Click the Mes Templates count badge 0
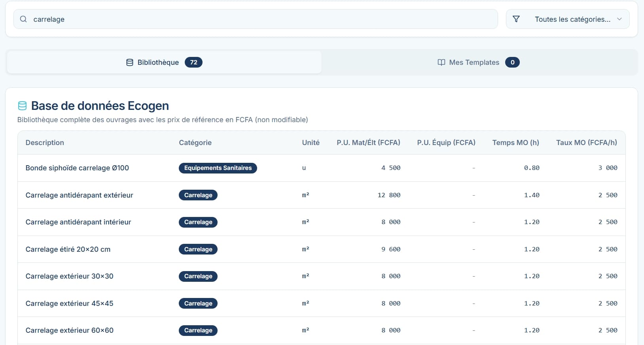 pyautogui.click(x=512, y=62)
